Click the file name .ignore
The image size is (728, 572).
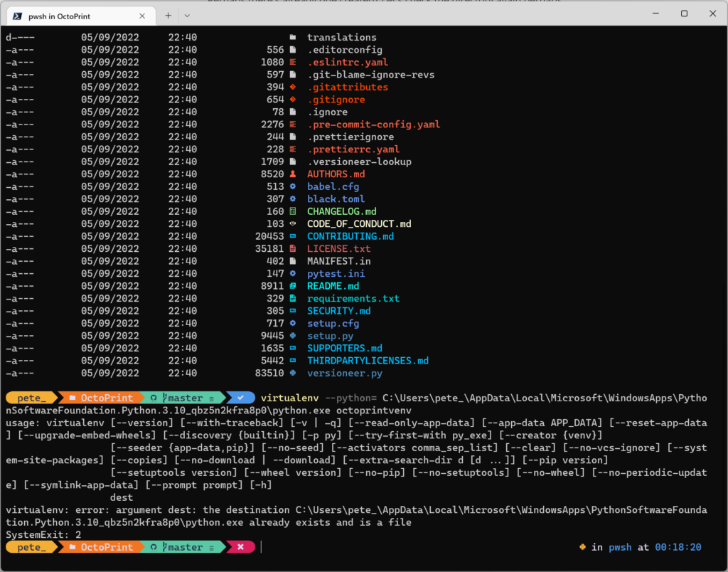click(x=327, y=112)
